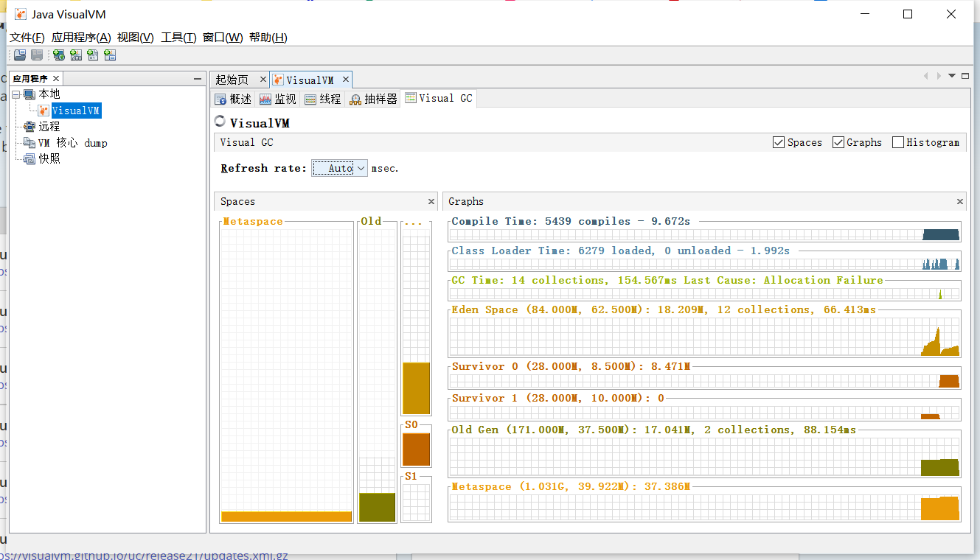Open the 帮助(H) menu
Viewport: 980px width, 560px height.
pos(268,38)
